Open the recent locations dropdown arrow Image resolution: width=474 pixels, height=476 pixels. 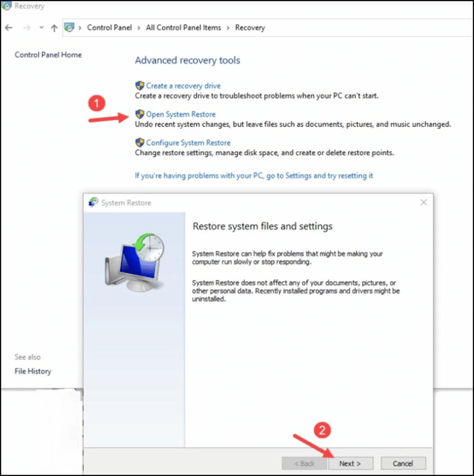pos(41,28)
